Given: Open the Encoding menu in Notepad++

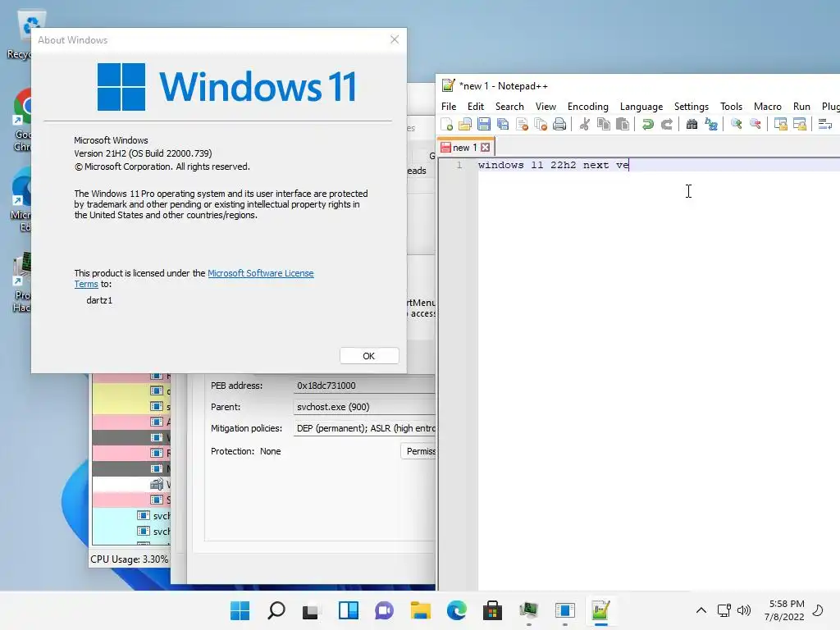Looking at the screenshot, I should pyautogui.click(x=587, y=107).
